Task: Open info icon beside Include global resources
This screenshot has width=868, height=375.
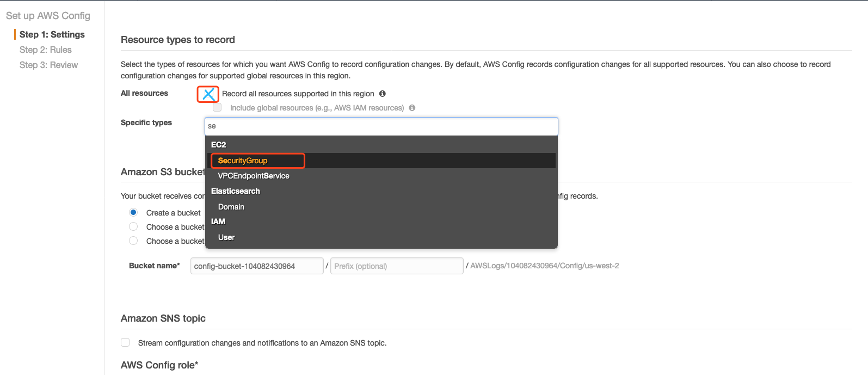Action: [x=412, y=108]
